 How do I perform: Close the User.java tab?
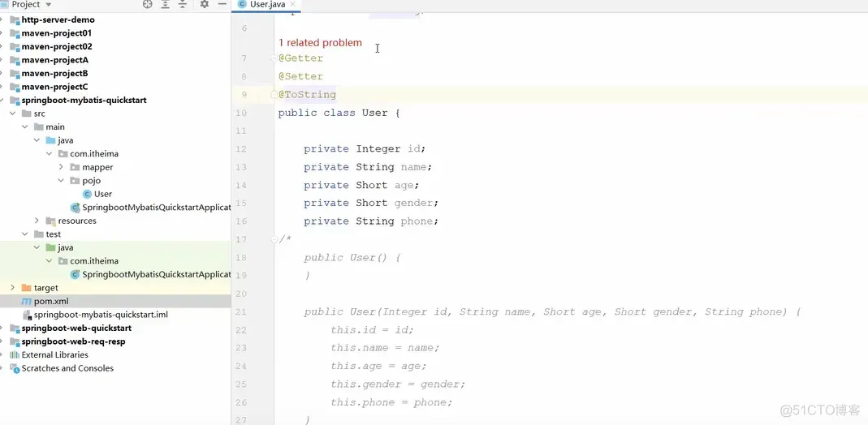point(293,4)
